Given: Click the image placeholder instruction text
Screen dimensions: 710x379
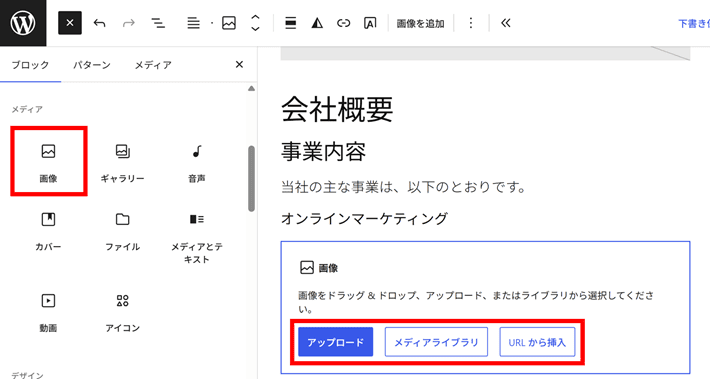Looking at the screenshot, I should 475,302.
